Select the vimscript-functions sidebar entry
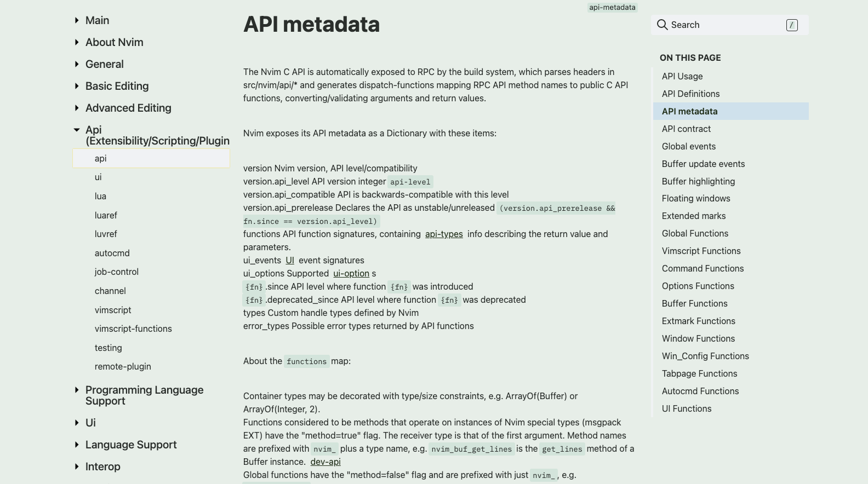The height and width of the screenshot is (484, 868). tap(133, 329)
